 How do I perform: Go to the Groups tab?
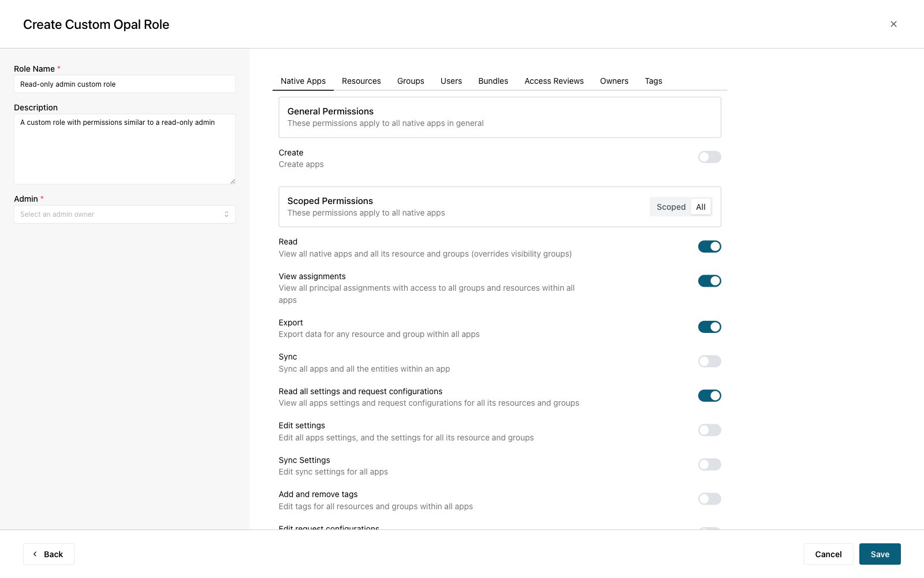411,81
